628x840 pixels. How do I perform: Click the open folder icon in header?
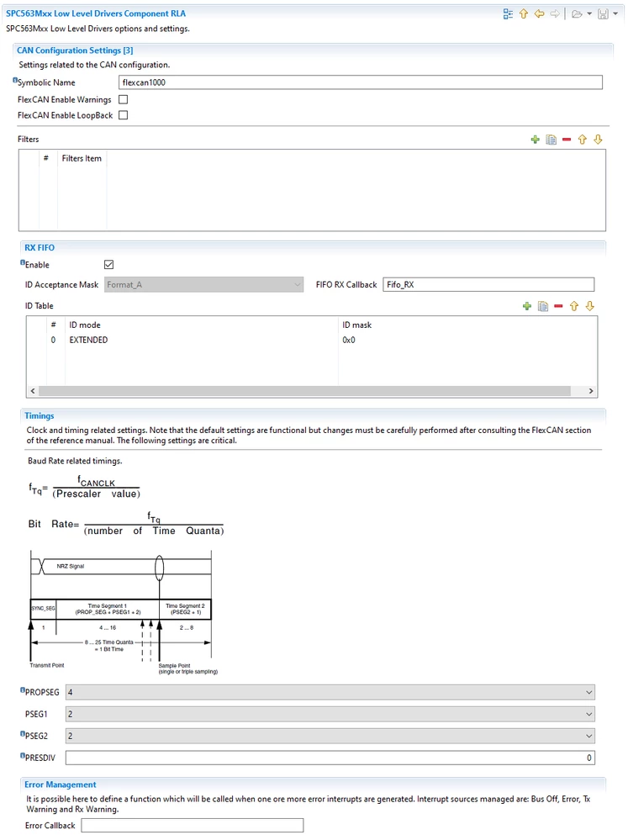[577, 14]
